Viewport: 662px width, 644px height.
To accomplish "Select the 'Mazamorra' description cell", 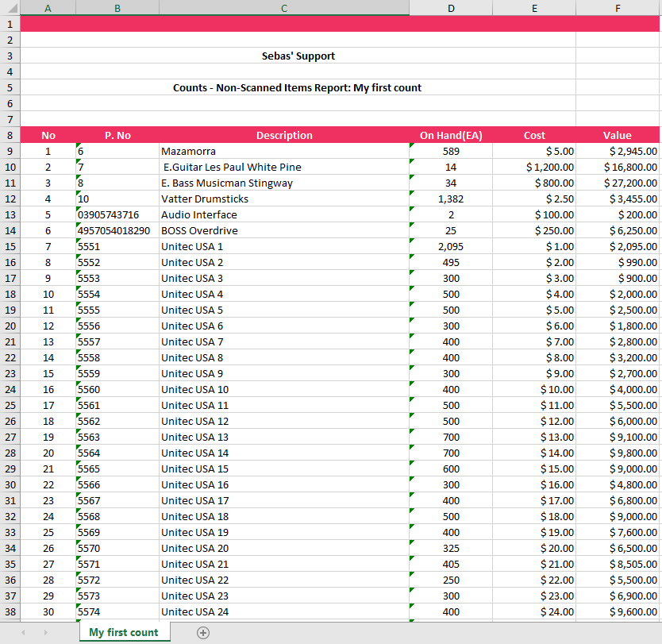I will [x=284, y=151].
